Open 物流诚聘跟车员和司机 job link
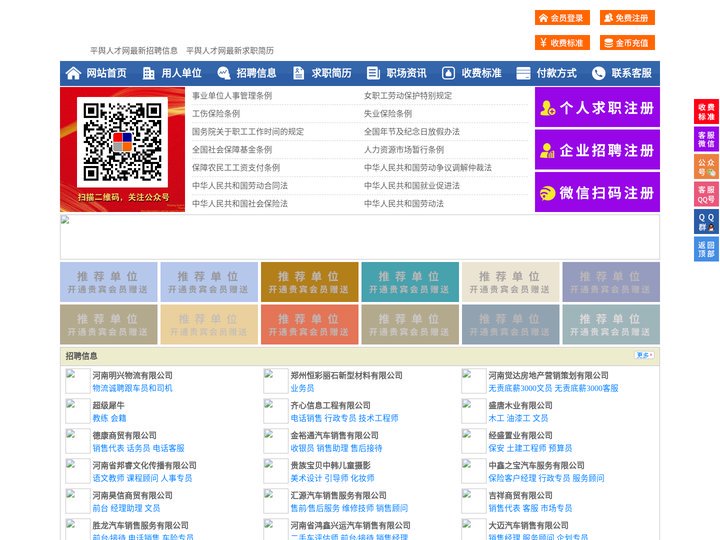 [x=132, y=388]
